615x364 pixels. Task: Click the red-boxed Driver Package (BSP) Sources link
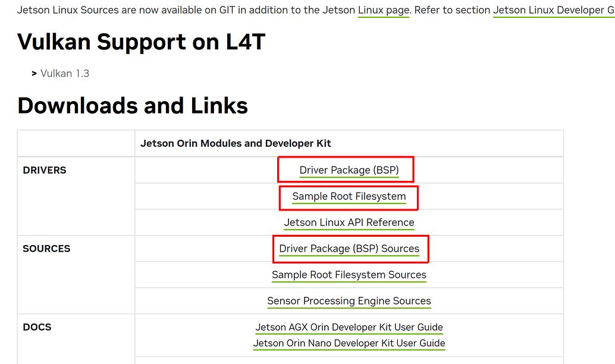[x=350, y=248]
